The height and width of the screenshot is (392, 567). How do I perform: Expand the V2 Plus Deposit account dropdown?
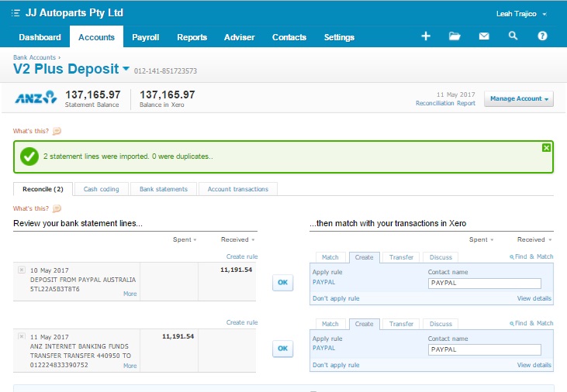pos(126,68)
